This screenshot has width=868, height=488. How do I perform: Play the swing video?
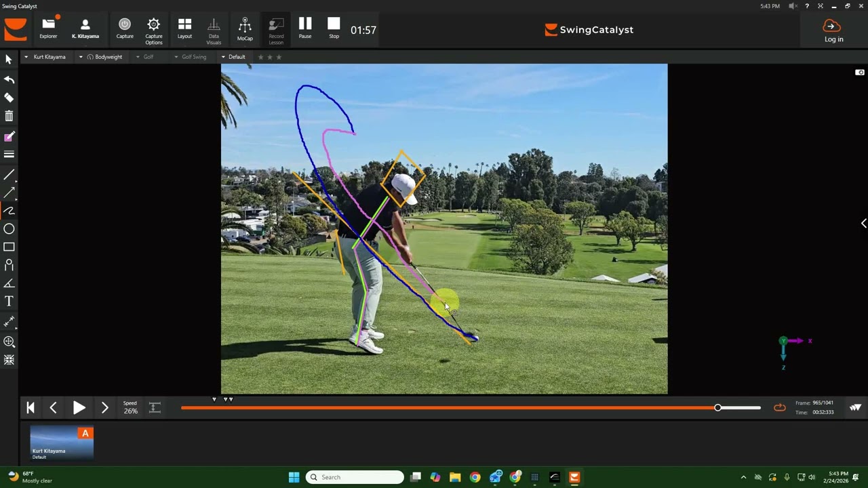(x=79, y=407)
